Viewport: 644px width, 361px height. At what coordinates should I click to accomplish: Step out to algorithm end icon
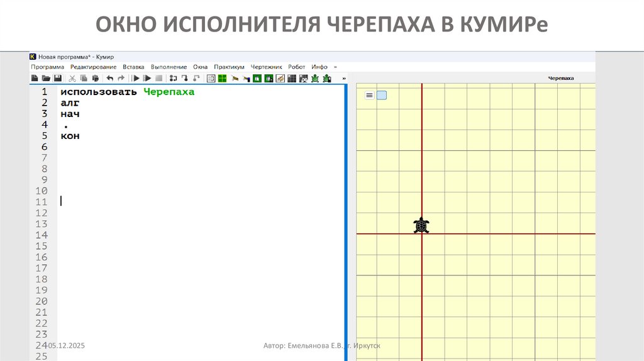pos(196,78)
